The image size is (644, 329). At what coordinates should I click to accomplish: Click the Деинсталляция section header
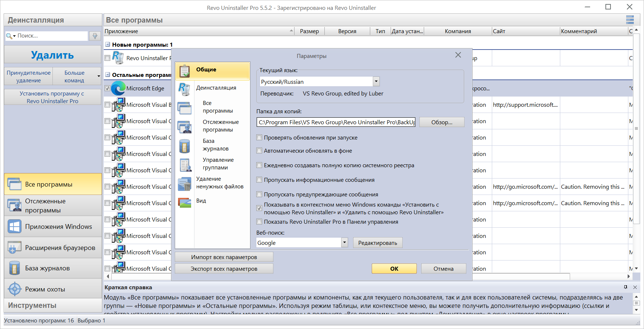53,20
